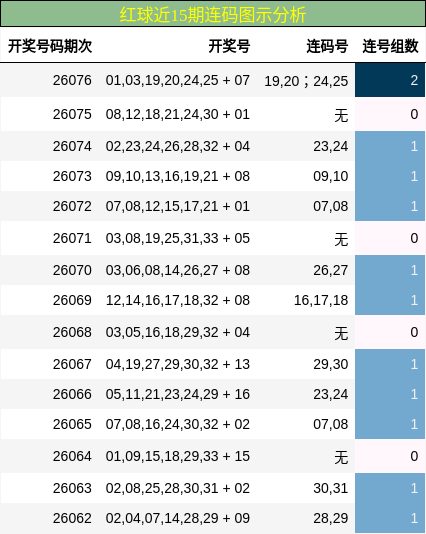Click the 无 cell in row 26075
The image size is (426, 534).
[341, 115]
